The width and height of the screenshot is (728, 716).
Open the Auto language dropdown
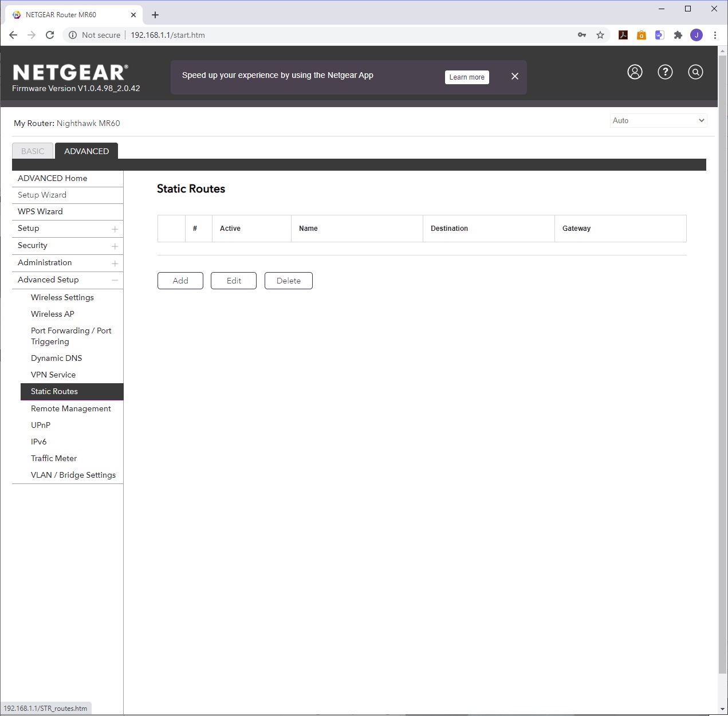[658, 120]
